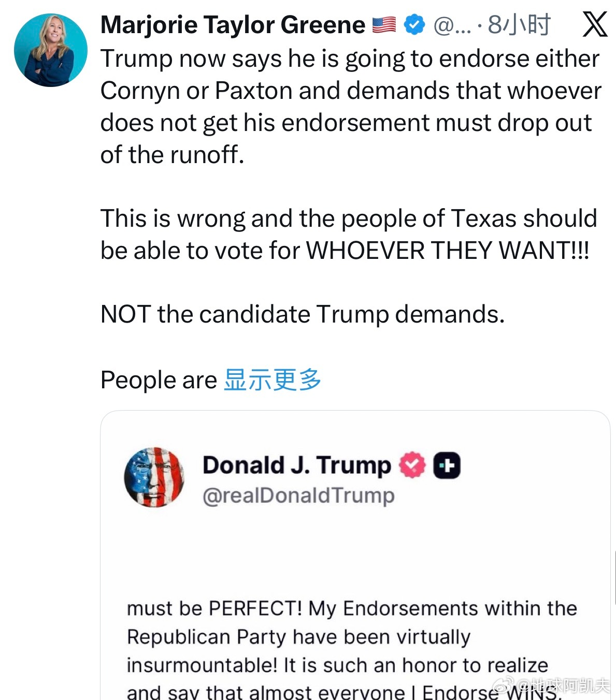The width and height of the screenshot is (616, 700).
Task: Open Marjorie Taylor Greene's profile avatar
Action: coord(51,50)
